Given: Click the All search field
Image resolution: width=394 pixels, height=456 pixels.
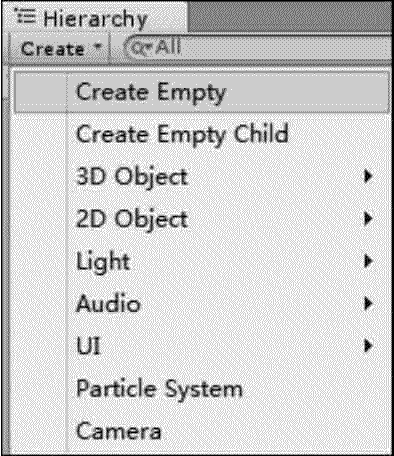Looking at the screenshot, I should 257,48.
